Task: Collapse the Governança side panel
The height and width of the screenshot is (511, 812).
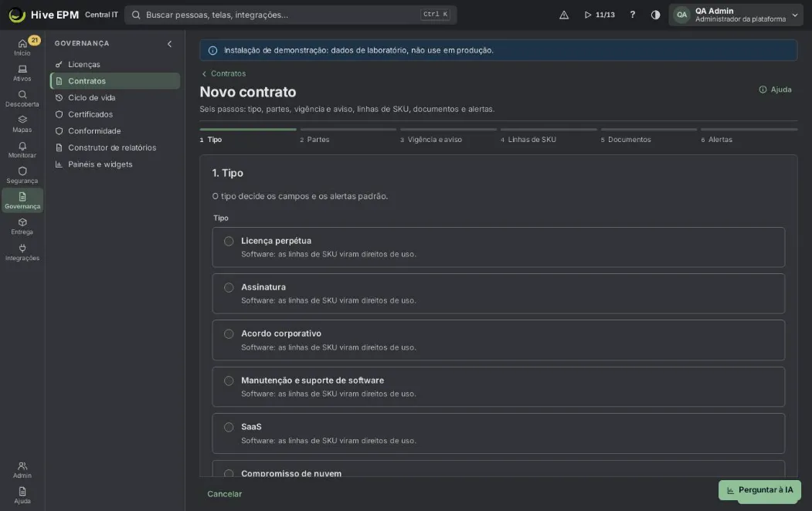Action: [169, 44]
